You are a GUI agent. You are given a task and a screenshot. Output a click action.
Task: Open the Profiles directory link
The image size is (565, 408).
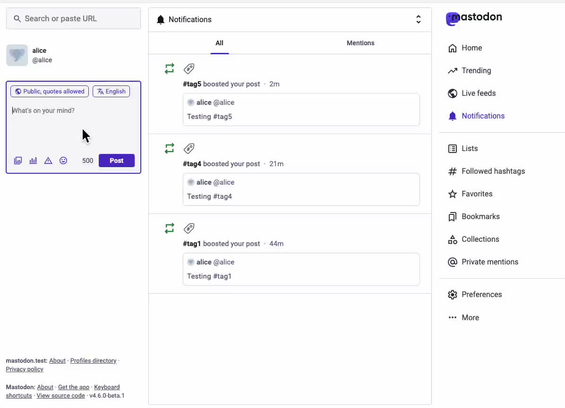93,361
